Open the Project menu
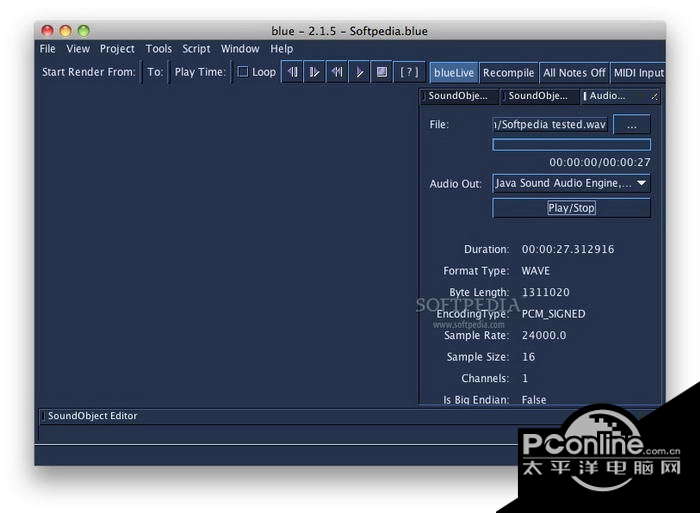 (x=117, y=49)
